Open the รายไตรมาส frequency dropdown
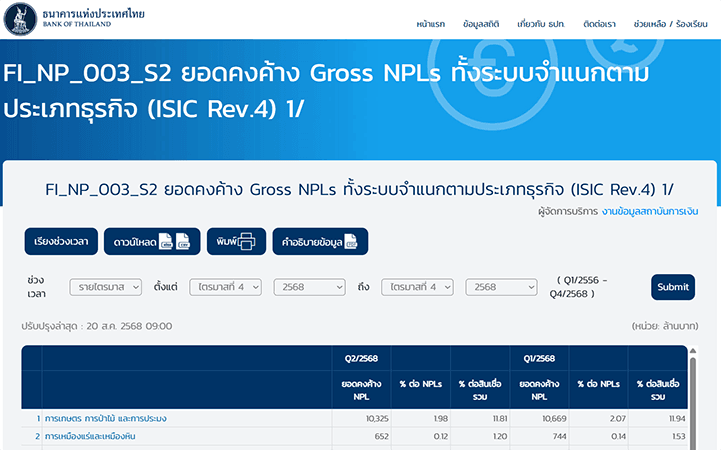 [105, 287]
